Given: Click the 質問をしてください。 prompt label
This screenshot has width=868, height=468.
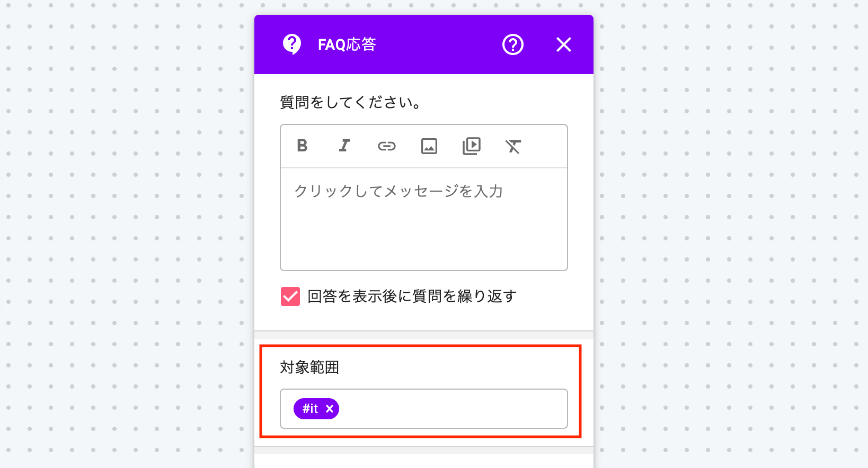Looking at the screenshot, I should [x=351, y=102].
